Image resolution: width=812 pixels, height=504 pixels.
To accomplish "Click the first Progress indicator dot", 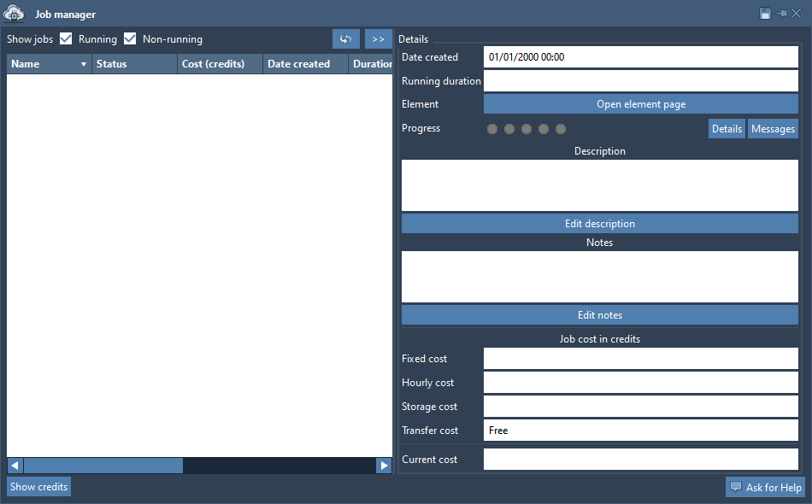I will (x=492, y=129).
